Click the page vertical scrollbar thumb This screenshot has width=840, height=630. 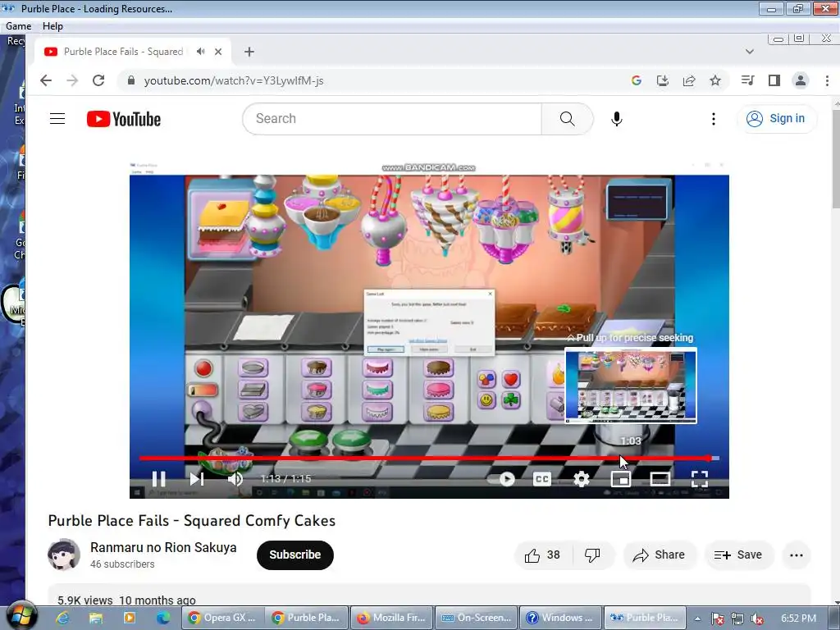tap(836, 159)
